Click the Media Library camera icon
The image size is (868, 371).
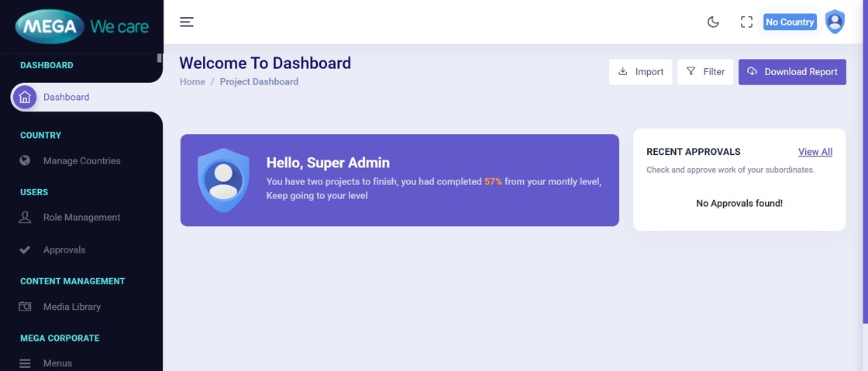(x=25, y=307)
